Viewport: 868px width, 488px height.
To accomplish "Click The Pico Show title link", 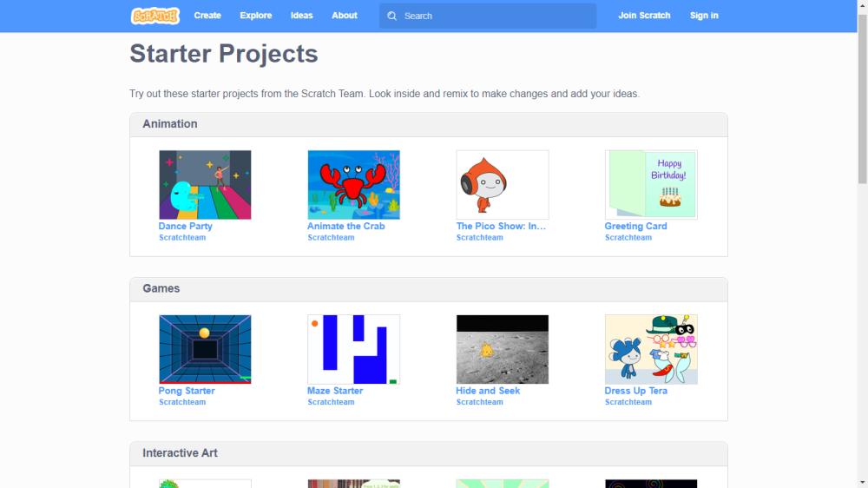I will [501, 226].
